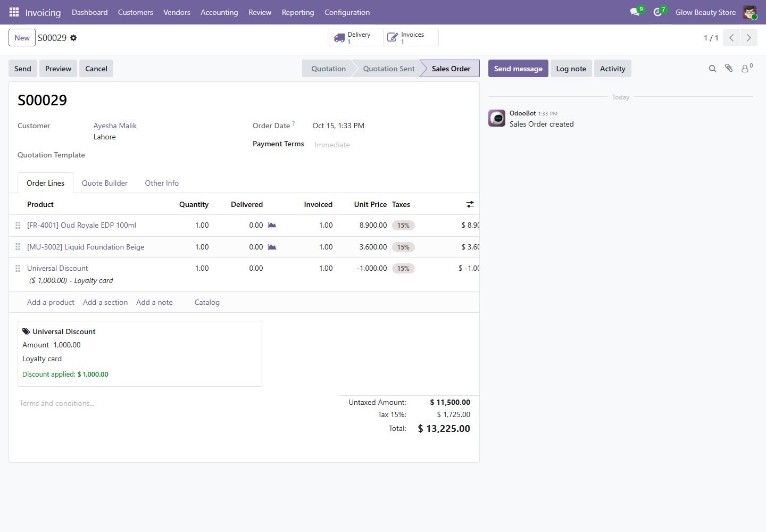
Task: Click the New button
Action: 22,38
